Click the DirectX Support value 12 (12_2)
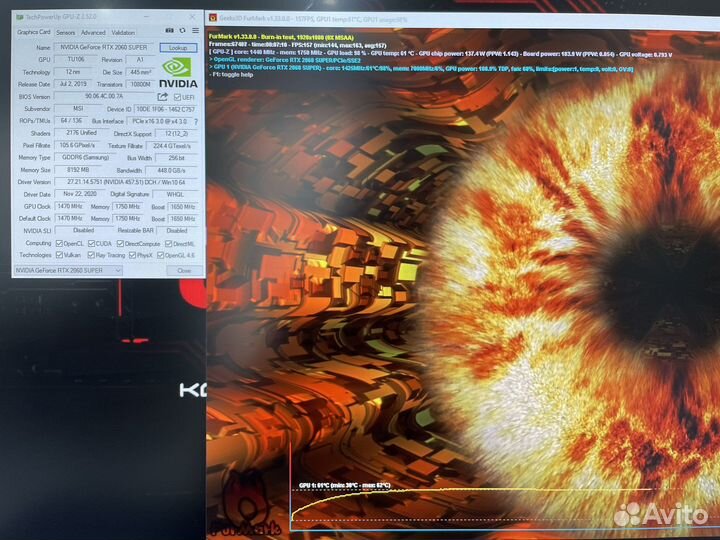 pos(176,134)
